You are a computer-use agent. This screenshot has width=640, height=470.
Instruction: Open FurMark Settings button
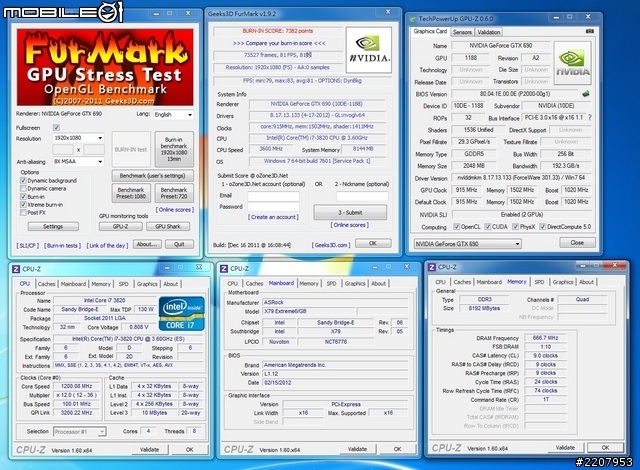(x=53, y=226)
